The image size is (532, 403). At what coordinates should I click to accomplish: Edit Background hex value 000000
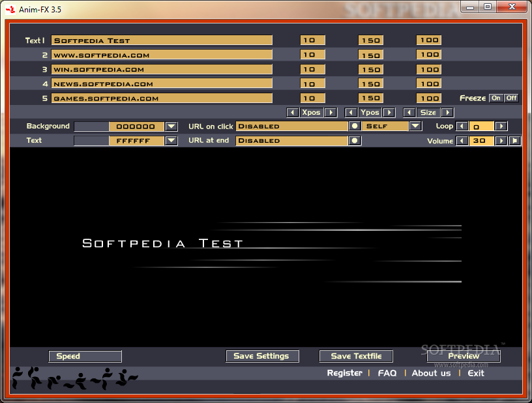[136, 127]
